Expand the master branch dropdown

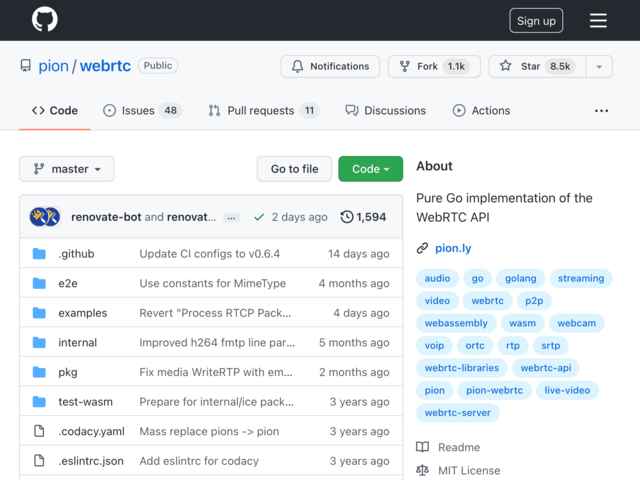coord(67,169)
